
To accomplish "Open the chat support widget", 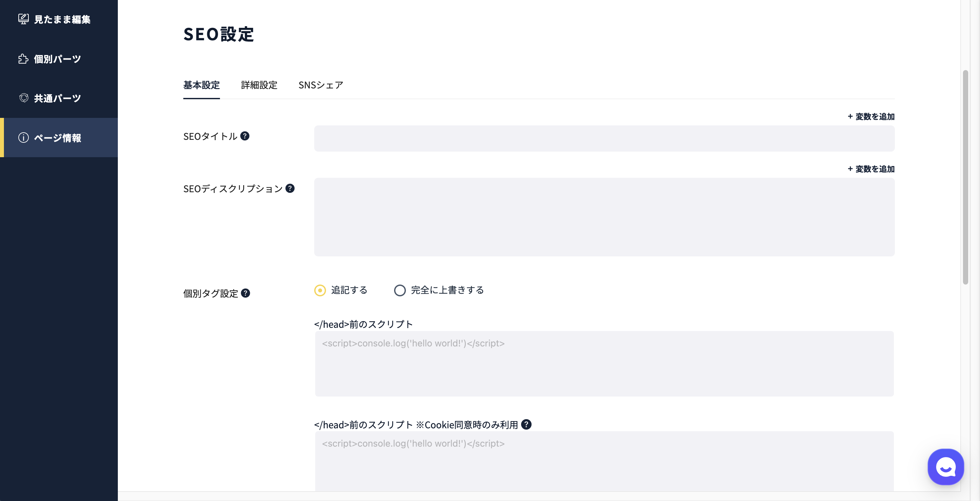I will pyautogui.click(x=946, y=467).
